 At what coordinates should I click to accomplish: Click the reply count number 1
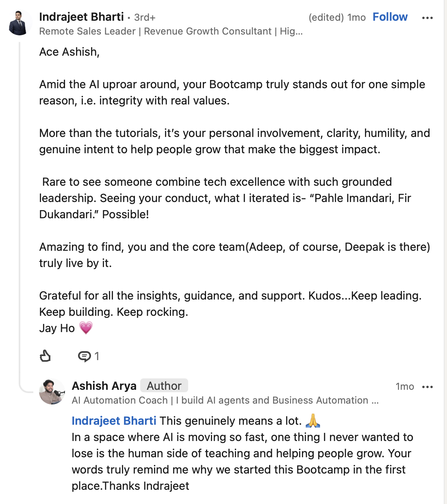pyautogui.click(x=97, y=356)
